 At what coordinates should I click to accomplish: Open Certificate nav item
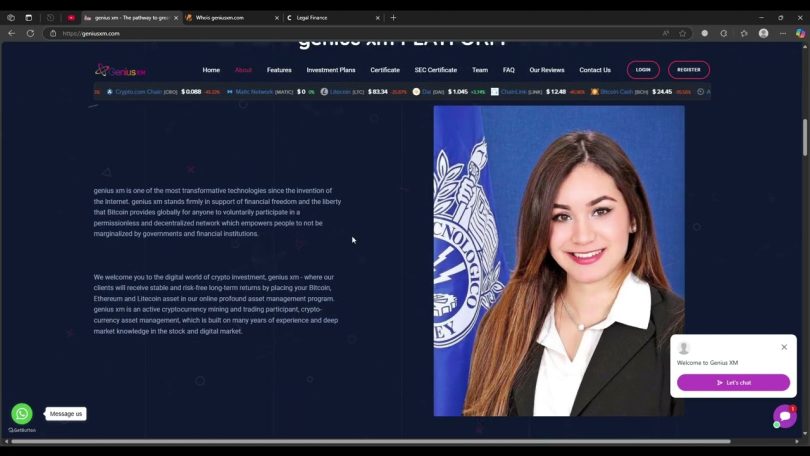385,70
